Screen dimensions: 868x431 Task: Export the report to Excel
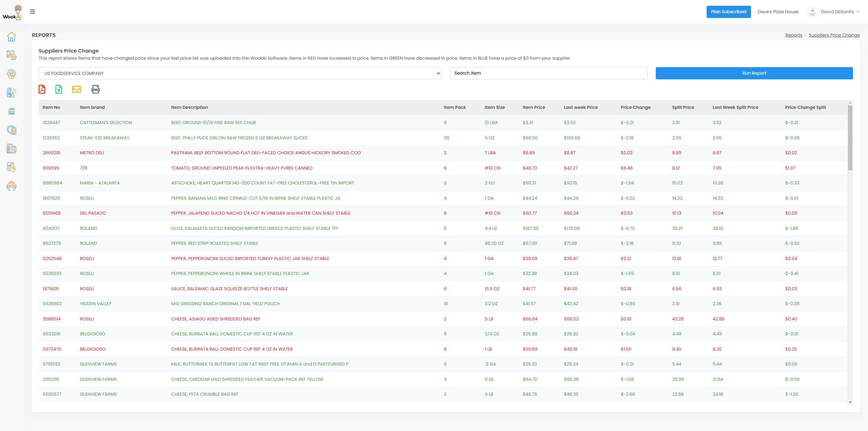(59, 89)
